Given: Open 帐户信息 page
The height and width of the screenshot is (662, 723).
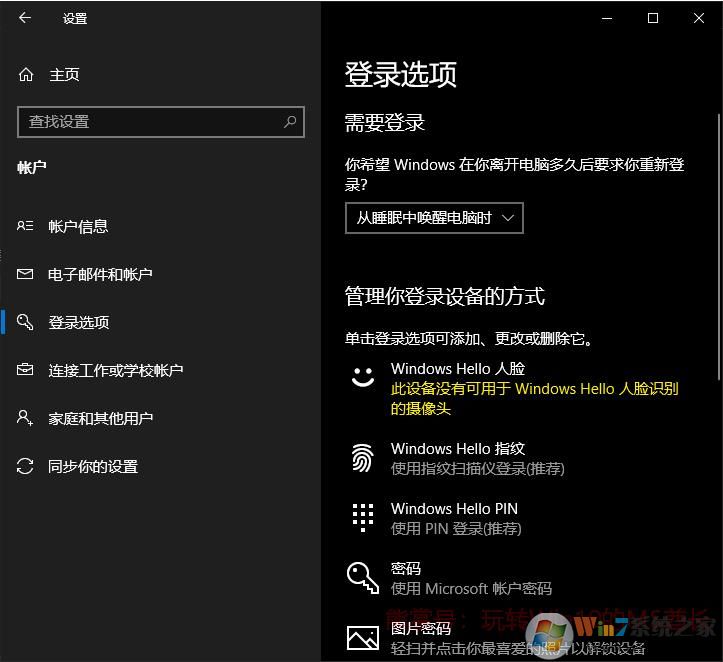Looking at the screenshot, I should [x=78, y=226].
